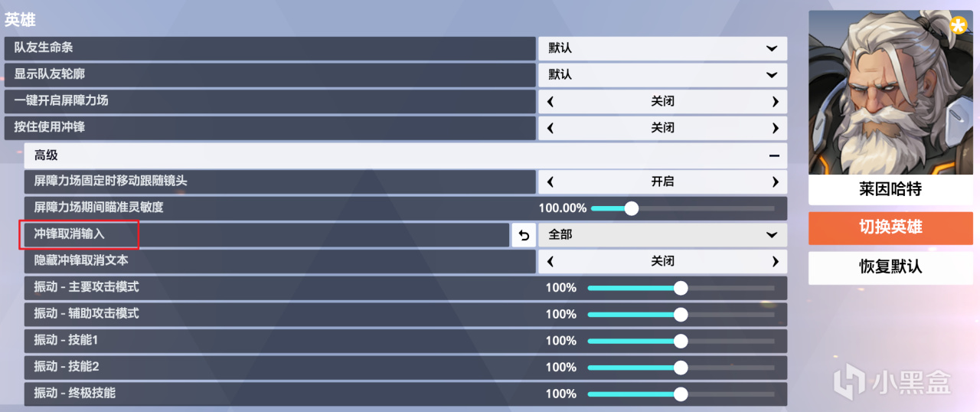The height and width of the screenshot is (412, 980).
Task: Click the yellow star on hero portrait
Action: point(958,26)
